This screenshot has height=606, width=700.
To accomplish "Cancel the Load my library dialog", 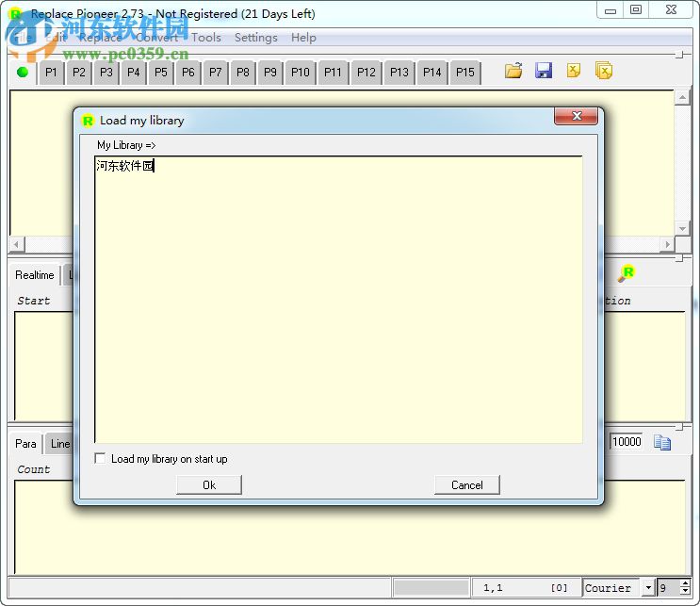I will coord(467,485).
